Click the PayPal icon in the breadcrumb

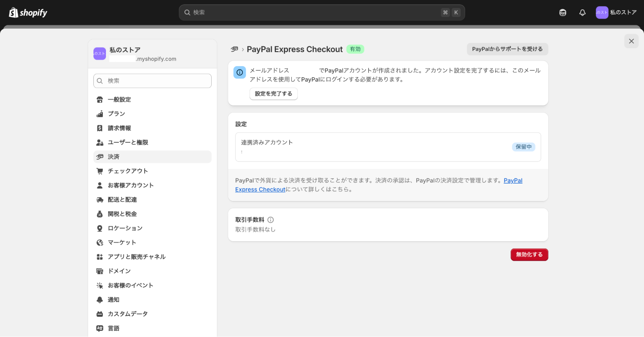tap(234, 49)
